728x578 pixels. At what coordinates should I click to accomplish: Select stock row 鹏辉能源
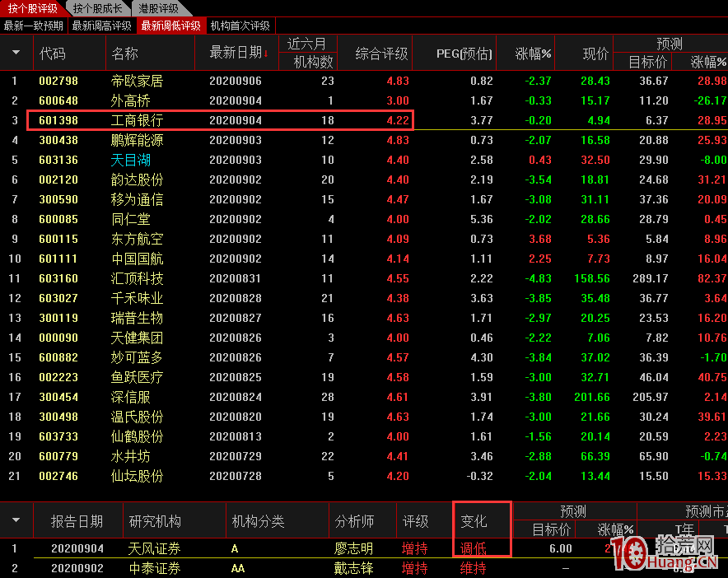point(364,140)
